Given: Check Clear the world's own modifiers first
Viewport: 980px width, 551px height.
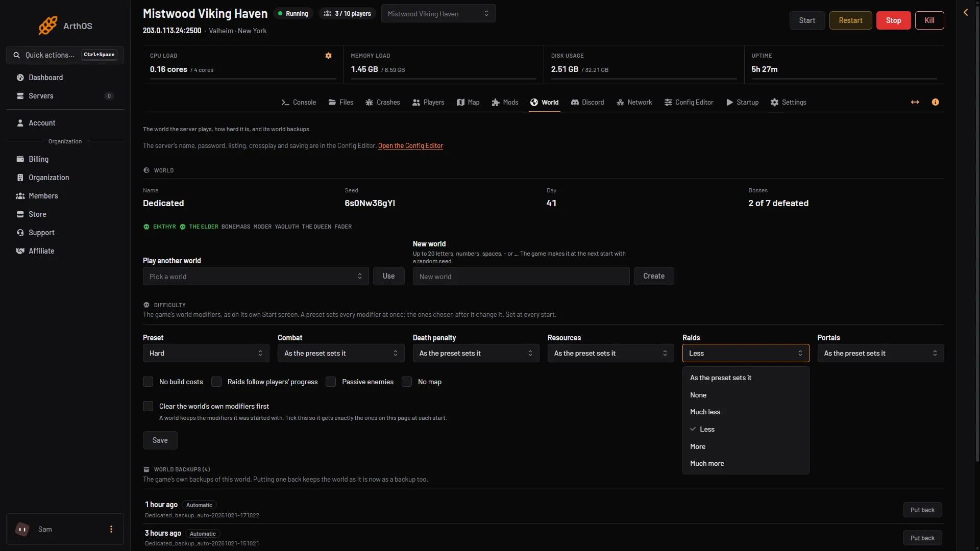Looking at the screenshot, I should click(x=148, y=406).
